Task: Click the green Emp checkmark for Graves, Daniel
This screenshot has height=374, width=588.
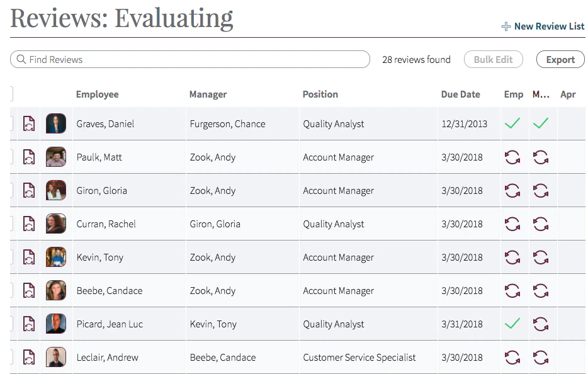Action: click(x=514, y=123)
